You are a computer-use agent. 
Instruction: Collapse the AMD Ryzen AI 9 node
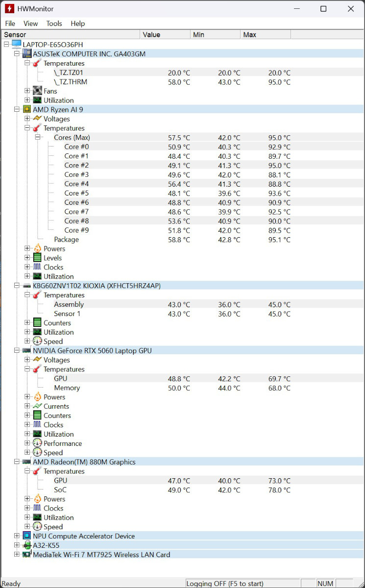17,110
